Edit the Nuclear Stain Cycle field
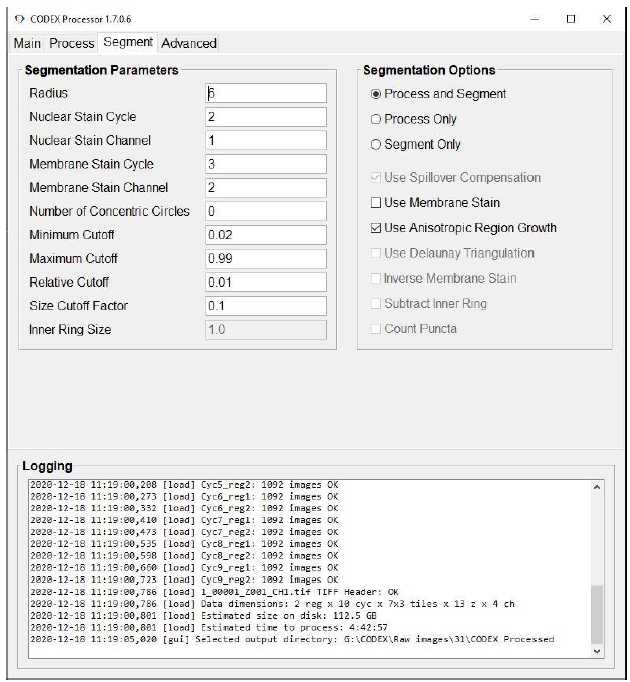Image resolution: width=630 pixels, height=682 pixels. [266, 117]
